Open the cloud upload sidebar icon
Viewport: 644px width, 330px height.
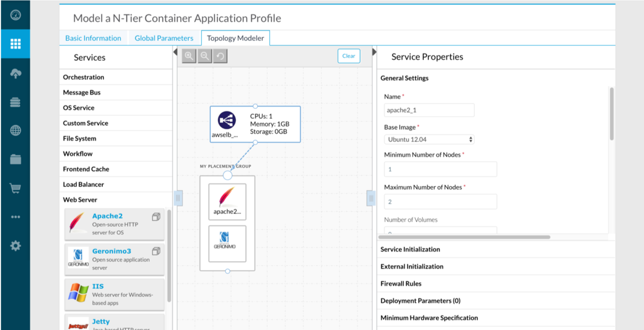pyautogui.click(x=15, y=74)
